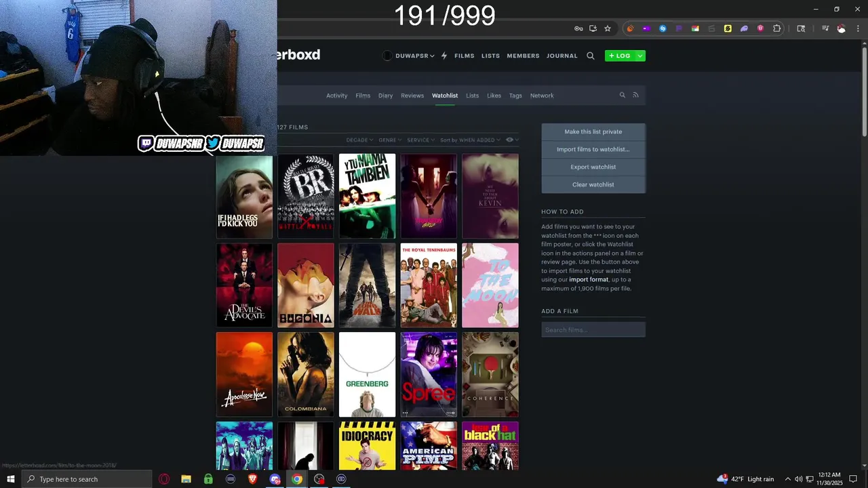Click the blue Shazam extension icon
The width and height of the screenshot is (868, 488).
[663, 28]
